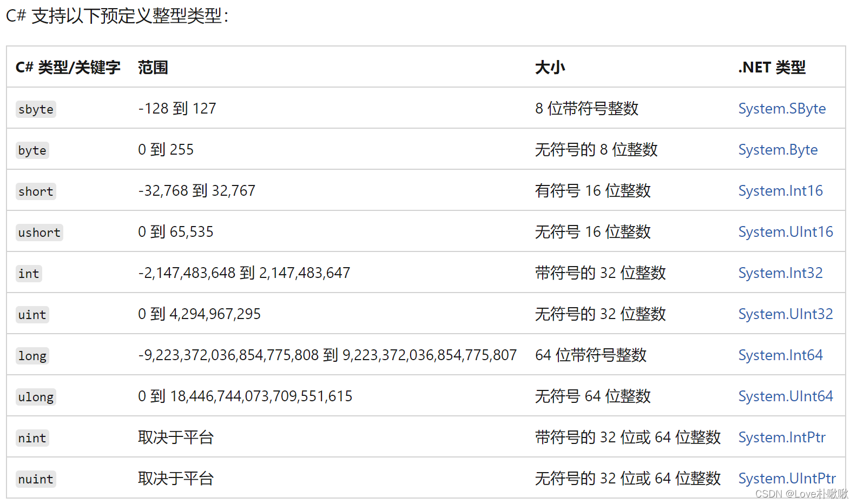
Task: Click the long range ending 775,807
Action: [x=327, y=355]
